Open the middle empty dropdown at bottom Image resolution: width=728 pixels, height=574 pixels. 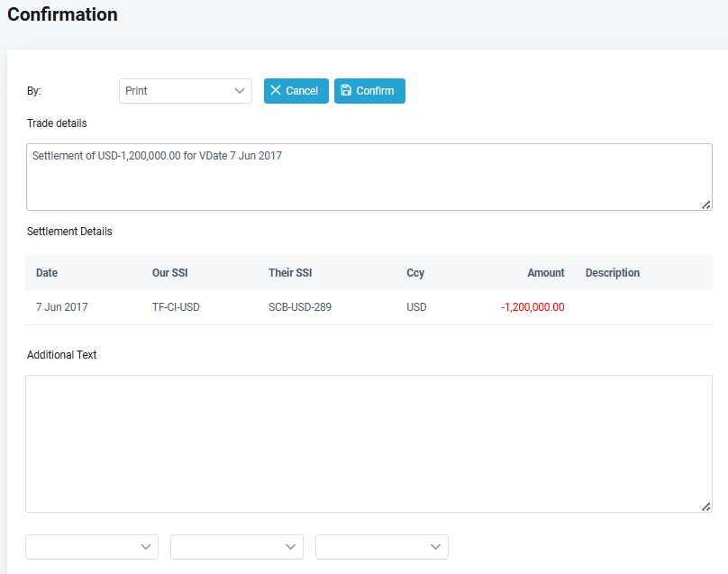point(237,547)
